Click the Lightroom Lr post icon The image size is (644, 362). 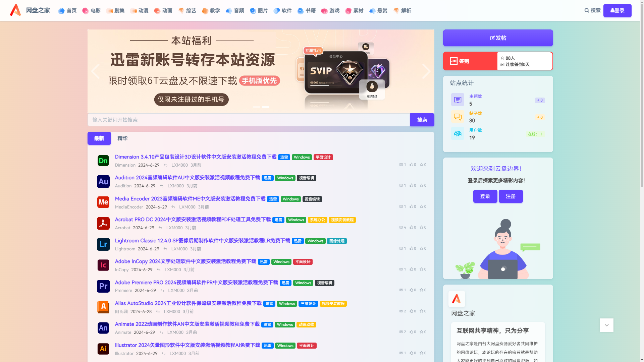click(x=103, y=244)
